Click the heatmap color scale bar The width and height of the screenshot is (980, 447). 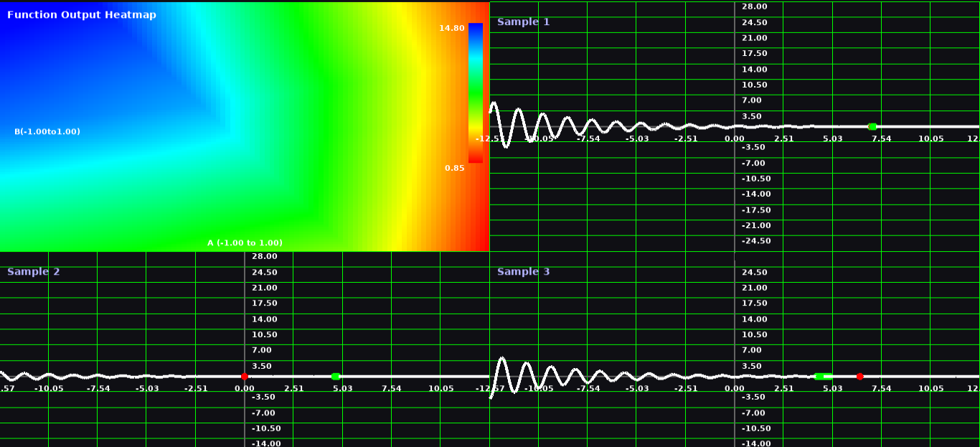tap(476, 93)
